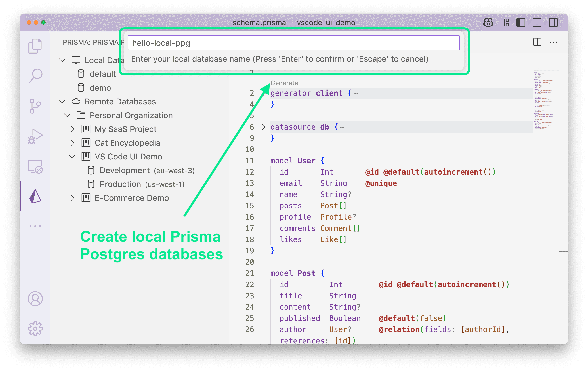The image size is (588, 371).
Task: Open the Run and Debug view
Action: [x=35, y=136]
